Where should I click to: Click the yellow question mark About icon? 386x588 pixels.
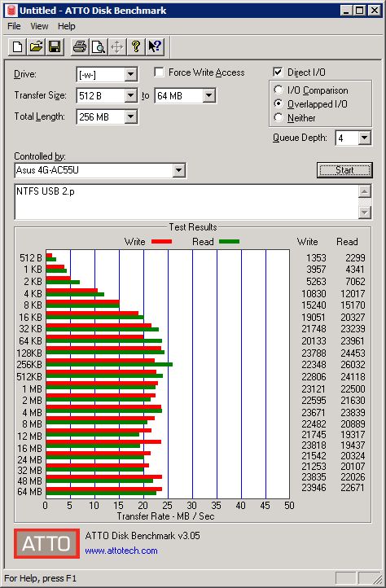136,47
